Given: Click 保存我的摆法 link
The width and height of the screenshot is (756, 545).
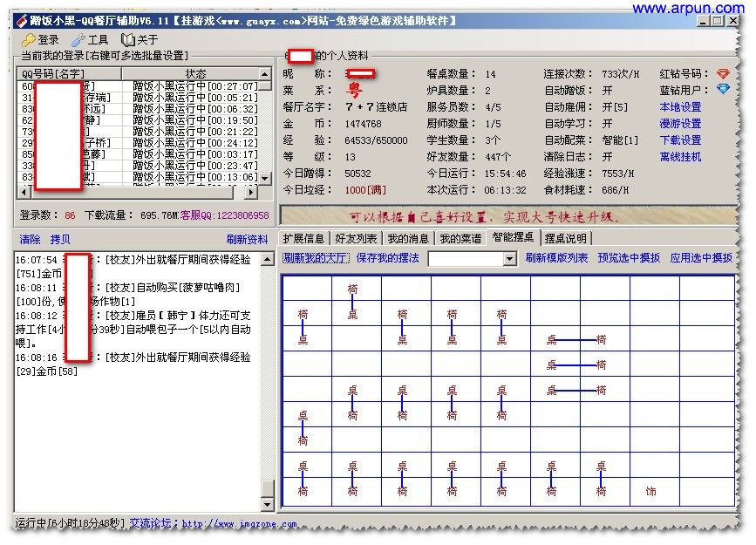Looking at the screenshot, I should [x=388, y=258].
